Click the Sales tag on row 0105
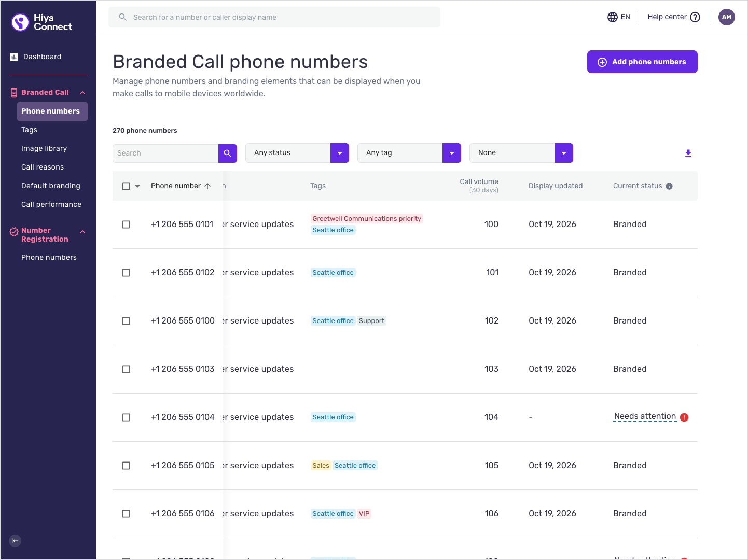Viewport: 748px width, 560px height. [321, 466]
